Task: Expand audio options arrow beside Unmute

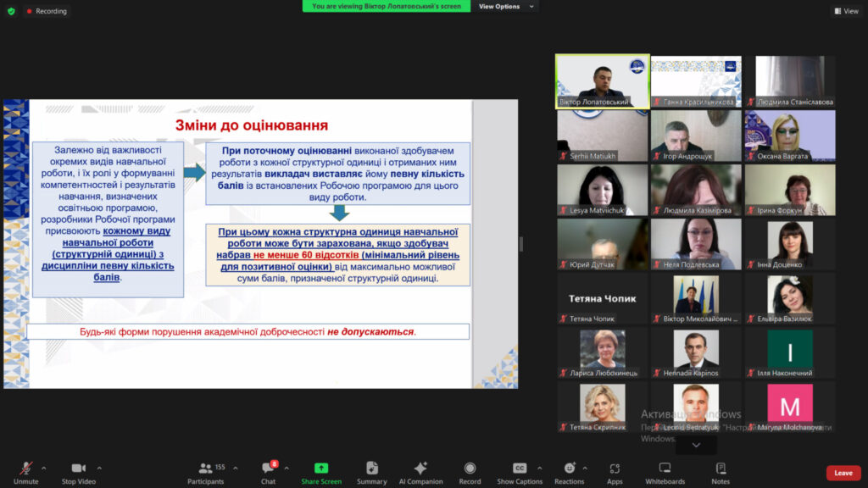Action: tap(44, 468)
